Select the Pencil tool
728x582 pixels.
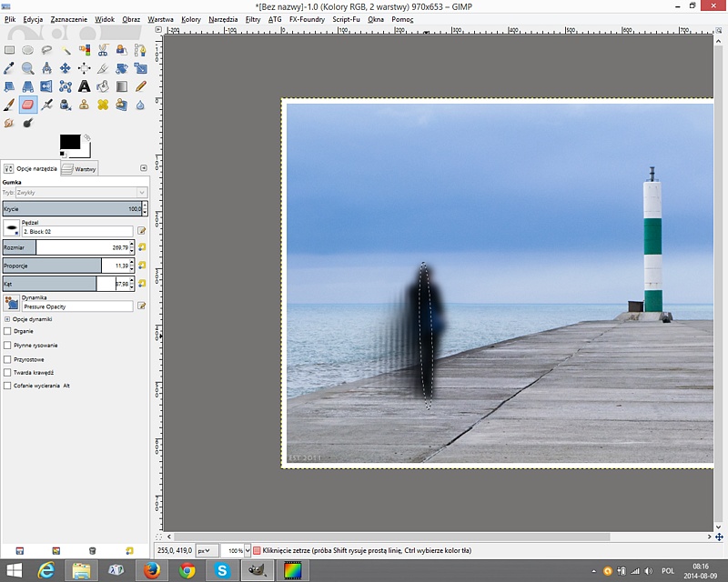[140, 86]
